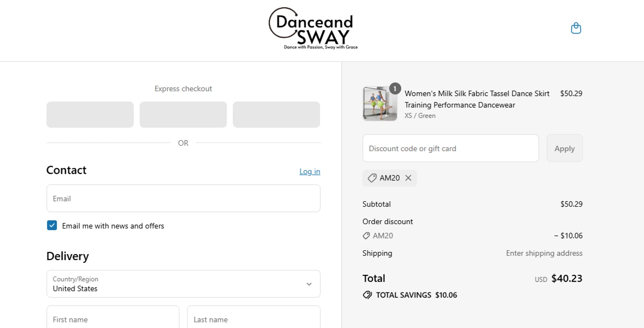
Task: Click the product title Women's Milk Silk Fabric
Action: point(477,99)
